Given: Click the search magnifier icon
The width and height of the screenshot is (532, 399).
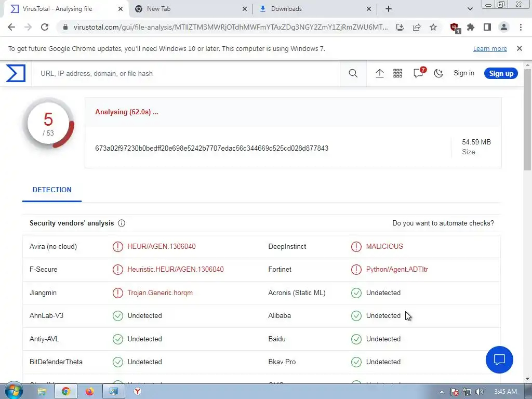Looking at the screenshot, I should (x=353, y=73).
